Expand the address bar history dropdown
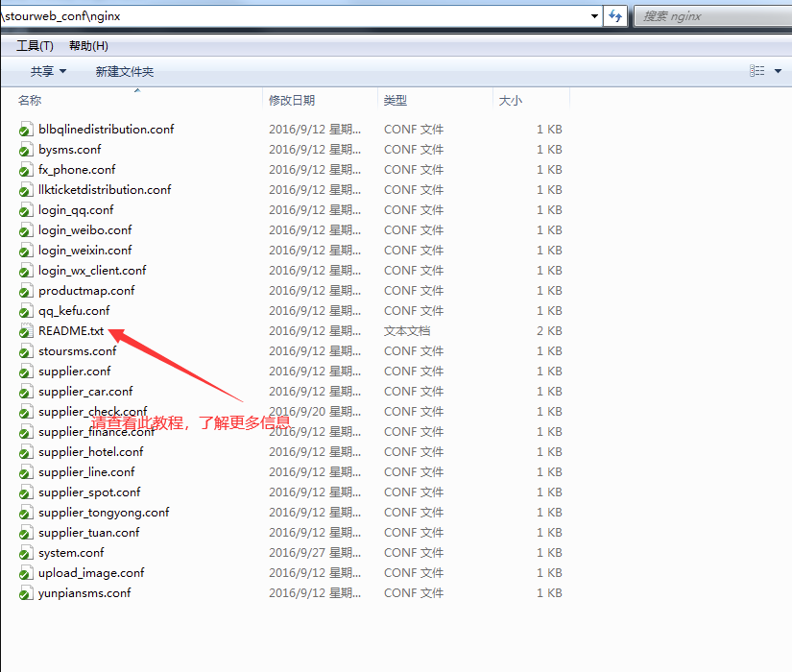This screenshot has height=672, width=792. pyautogui.click(x=595, y=16)
